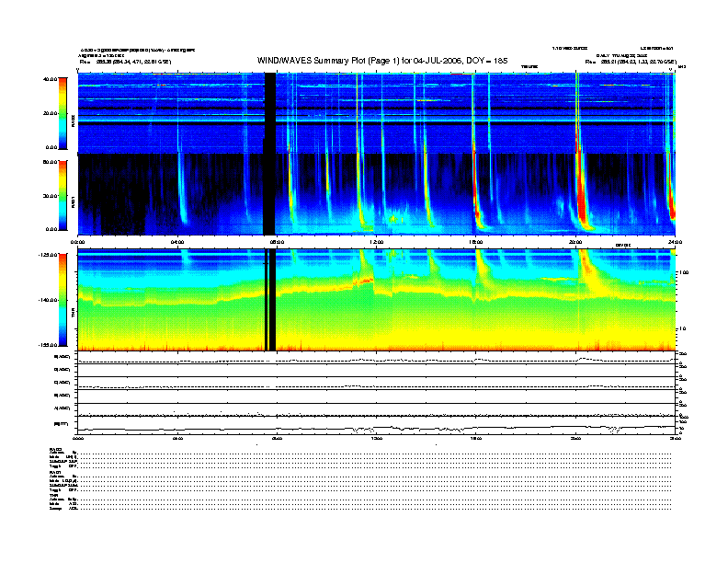Image resolution: width=728 pixels, height=563 pixels.
Task: Click the 16:00 label below RAD1 spectrogram
Action: pyautogui.click(x=476, y=242)
